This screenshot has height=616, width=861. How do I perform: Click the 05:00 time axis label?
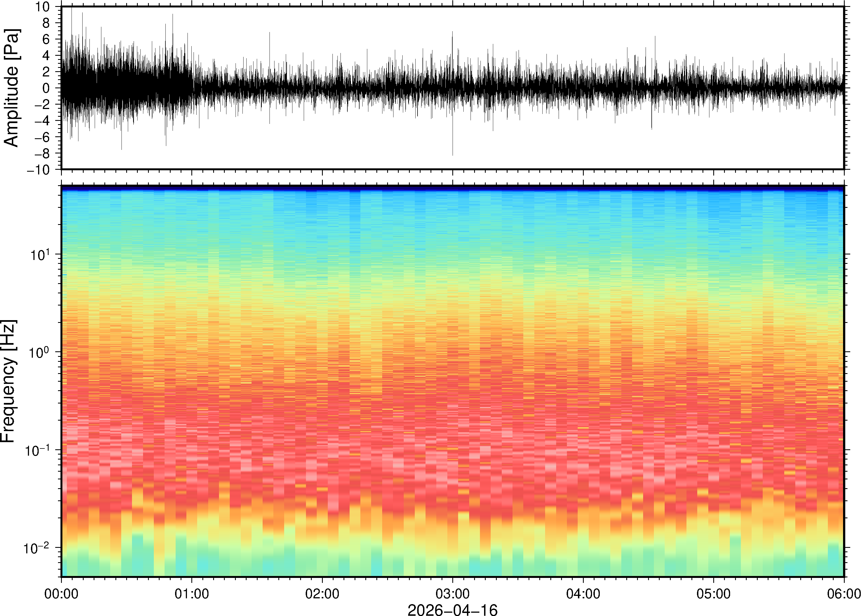(x=713, y=594)
